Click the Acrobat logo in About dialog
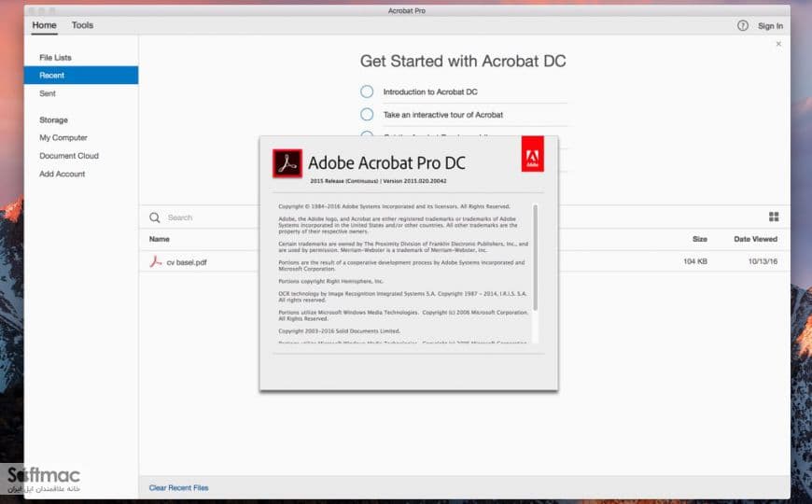The height and width of the screenshot is (504, 812). (x=287, y=163)
